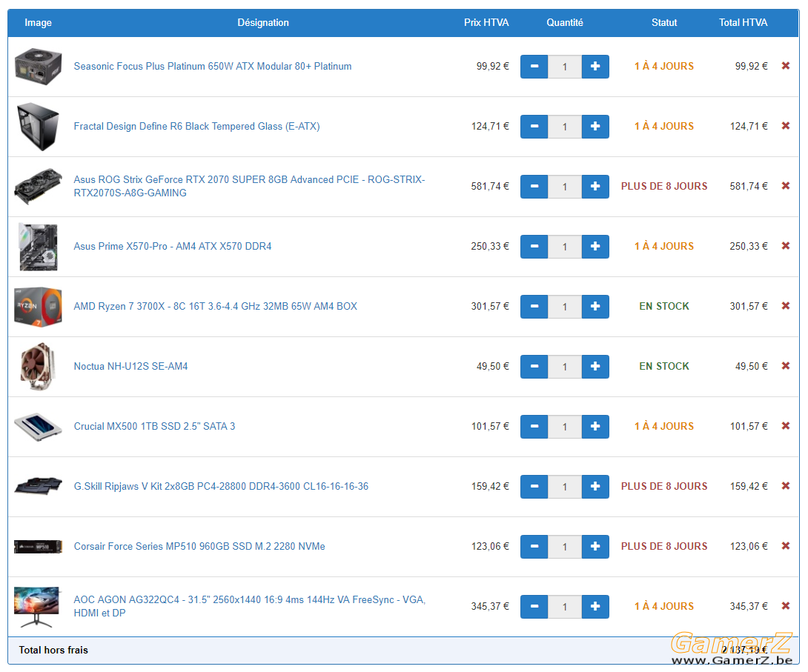Increase quantity of Seasonic Focus Plus power supply
Viewport: 808px width, 672px height.
(x=595, y=67)
